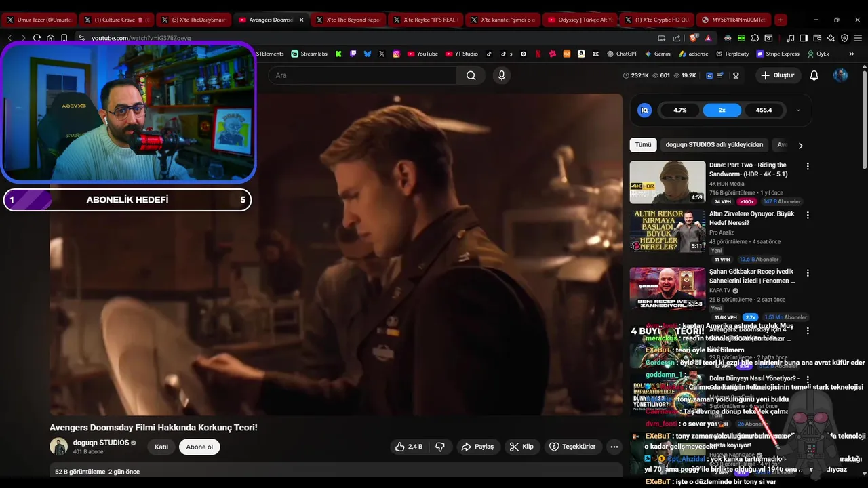868x488 pixels.
Task: Open options for Şahan Gökbakar video
Action: pyautogui.click(x=808, y=272)
